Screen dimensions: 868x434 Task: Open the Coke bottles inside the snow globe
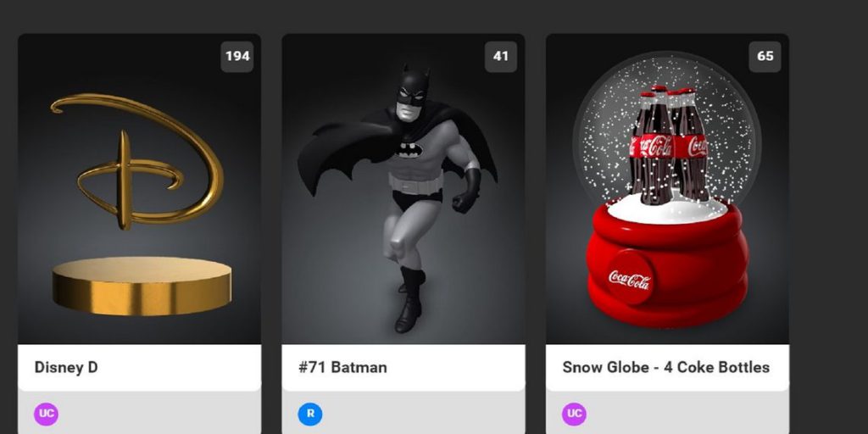pos(668,145)
